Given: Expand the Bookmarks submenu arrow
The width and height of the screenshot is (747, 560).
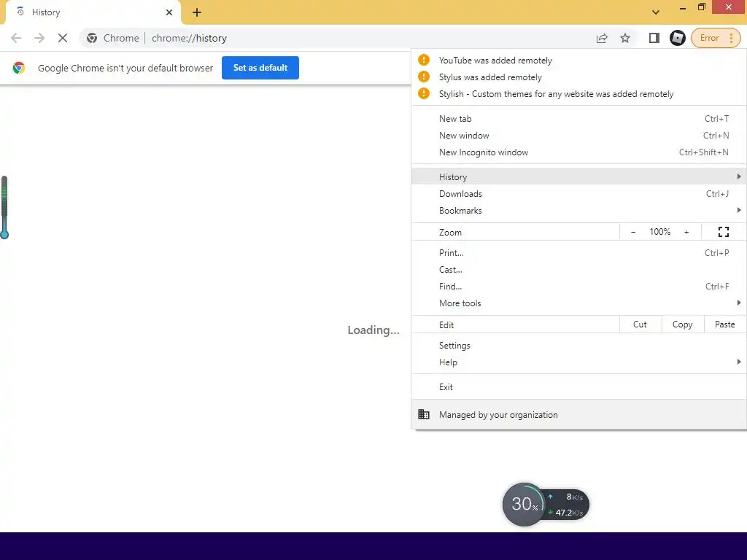Looking at the screenshot, I should [738, 211].
